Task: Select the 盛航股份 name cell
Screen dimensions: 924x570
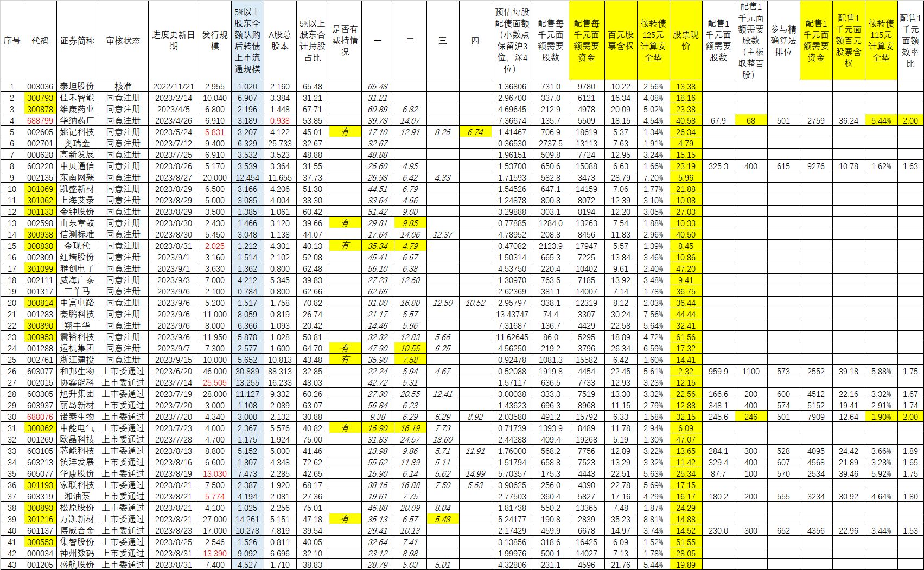Action: (77, 565)
